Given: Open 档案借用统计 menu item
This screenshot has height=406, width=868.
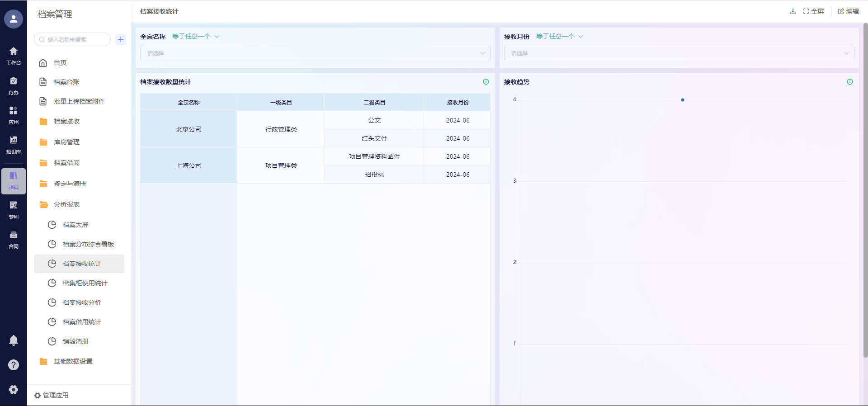Looking at the screenshot, I should pos(82,322).
